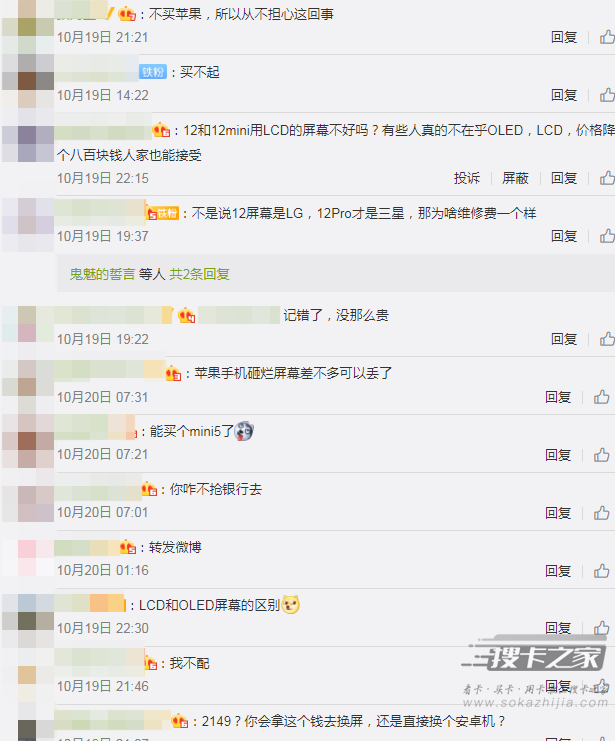This screenshot has width=615, height=741.
Task: Reply to the '转发微博' comment
Action: click(x=558, y=571)
